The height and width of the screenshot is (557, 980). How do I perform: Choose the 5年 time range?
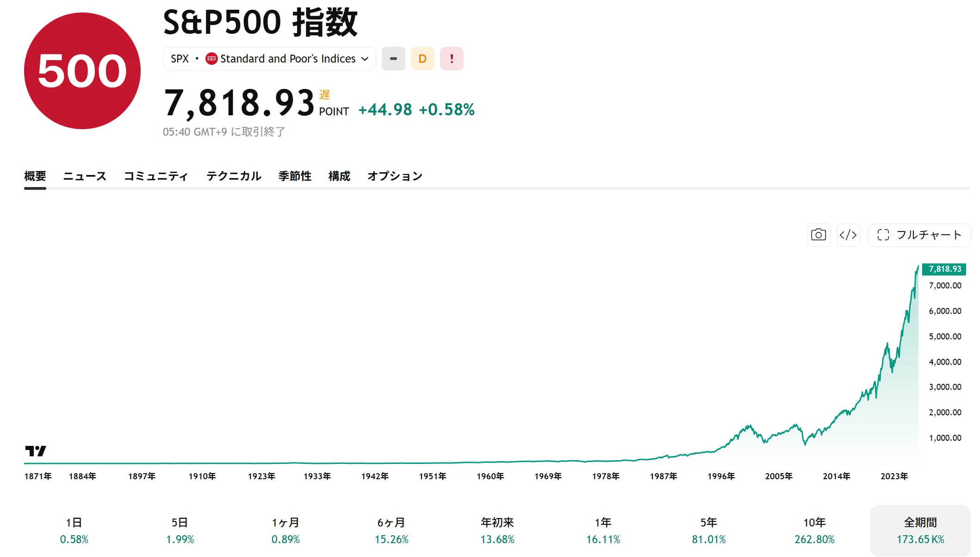point(709,531)
